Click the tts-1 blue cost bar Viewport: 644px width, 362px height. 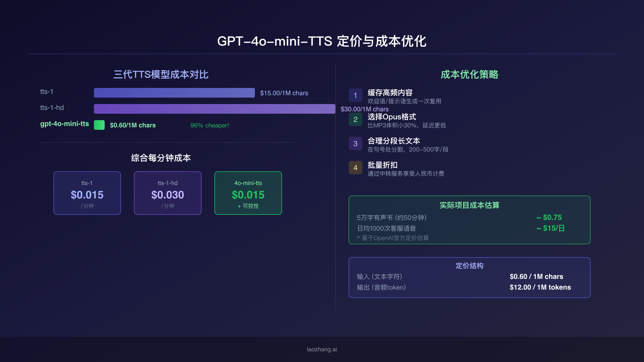pyautogui.click(x=174, y=93)
